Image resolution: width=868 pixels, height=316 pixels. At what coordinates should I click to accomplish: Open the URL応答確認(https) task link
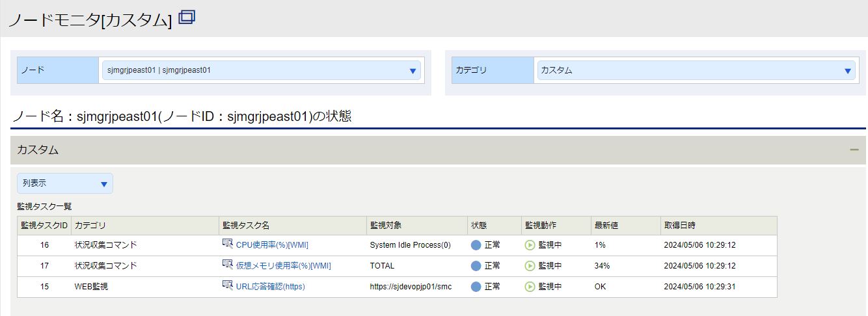point(270,286)
